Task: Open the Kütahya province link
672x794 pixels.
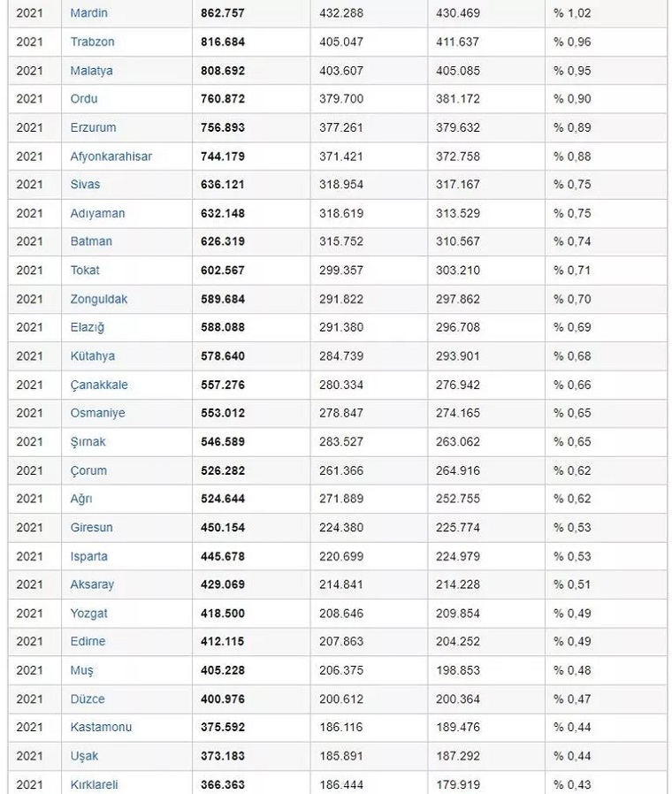Action: point(92,356)
